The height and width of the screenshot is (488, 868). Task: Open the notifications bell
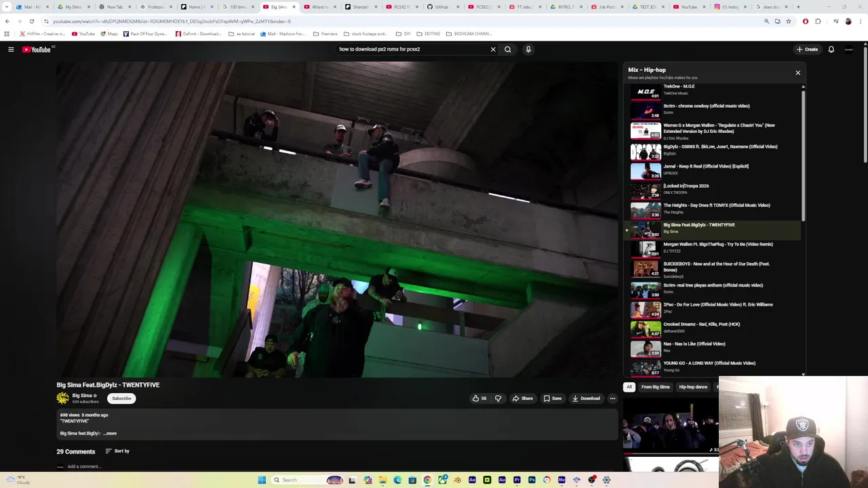pyautogui.click(x=831, y=49)
